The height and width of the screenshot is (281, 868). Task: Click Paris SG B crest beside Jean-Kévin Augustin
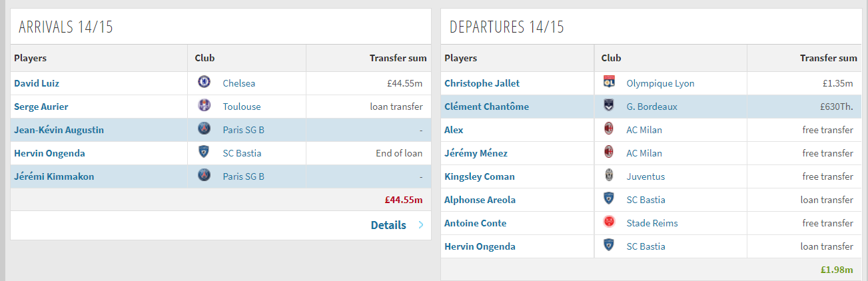[205, 129]
